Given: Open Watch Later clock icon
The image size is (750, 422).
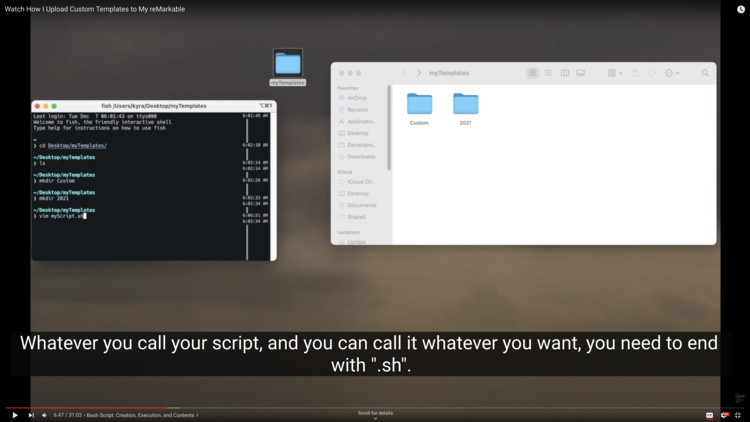Looking at the screenshot, I should (740, 9).
